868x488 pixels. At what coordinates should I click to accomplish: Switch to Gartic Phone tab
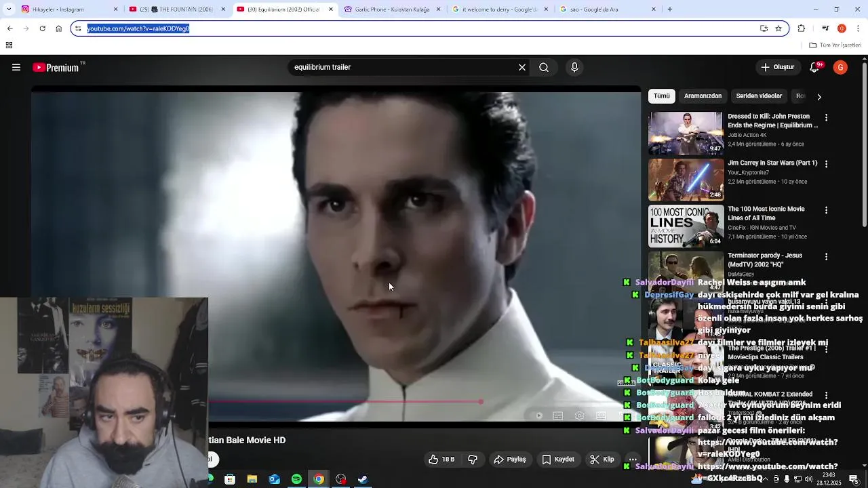[x=392, y=9]
